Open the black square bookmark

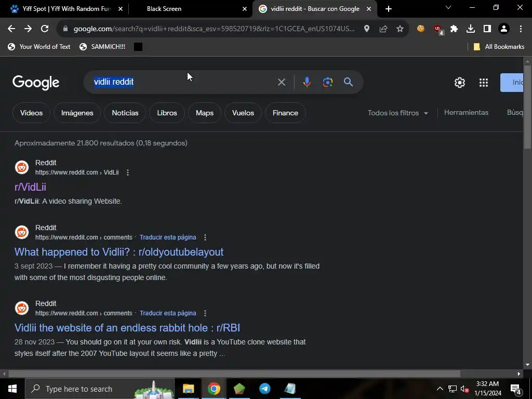click(x=138, y=47)
